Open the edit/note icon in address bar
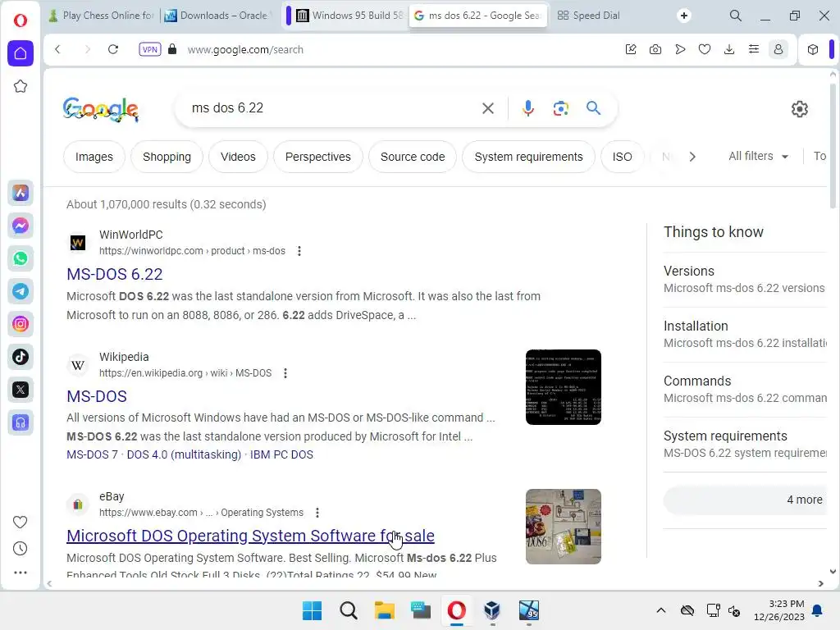Viewport: 840px width, 630px height. pos(631,49)
